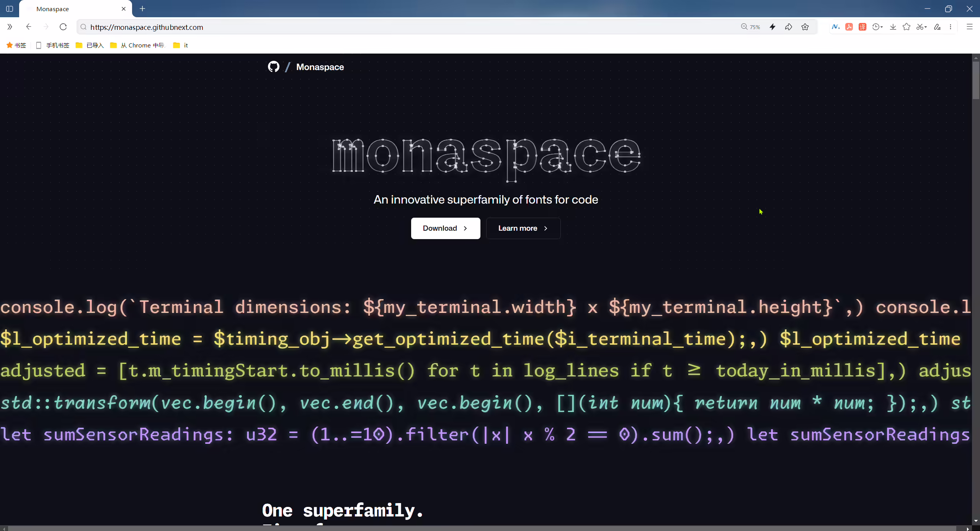Go forward with the forward arrow
This screenshot has height=531, width=980.
(x=46, y=27)
